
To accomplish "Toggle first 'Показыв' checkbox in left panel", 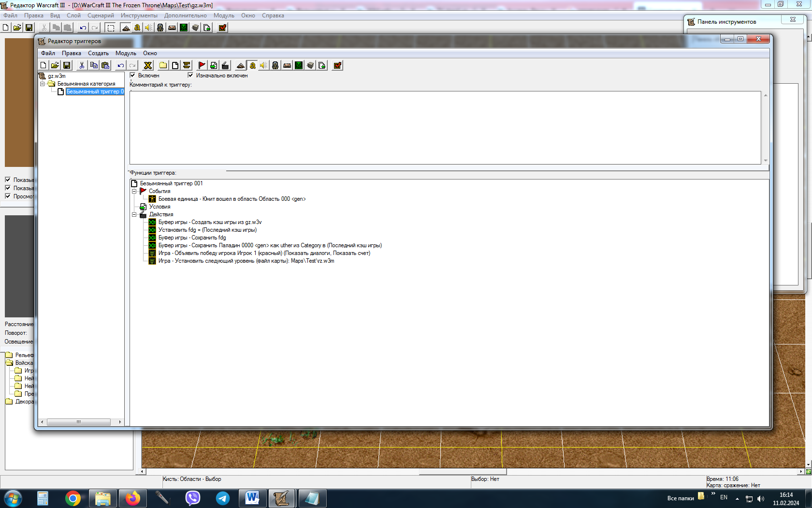I will pyautogui.click(x=8, y=179).
